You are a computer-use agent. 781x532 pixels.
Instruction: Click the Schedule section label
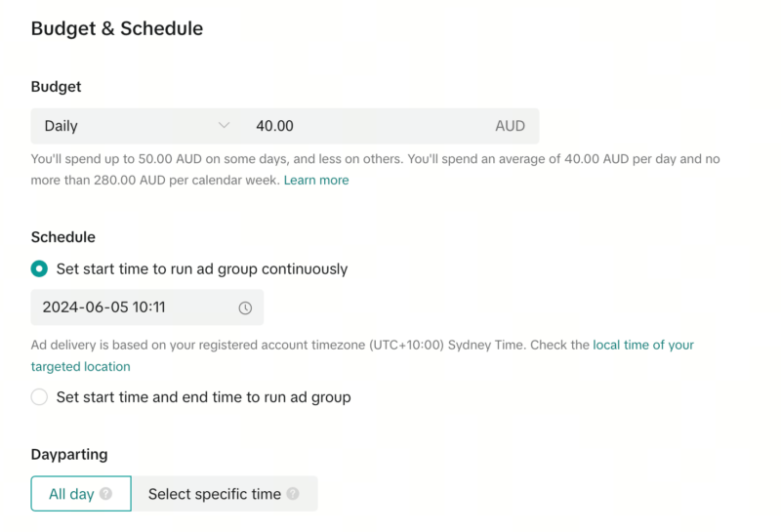coord(63,237)
